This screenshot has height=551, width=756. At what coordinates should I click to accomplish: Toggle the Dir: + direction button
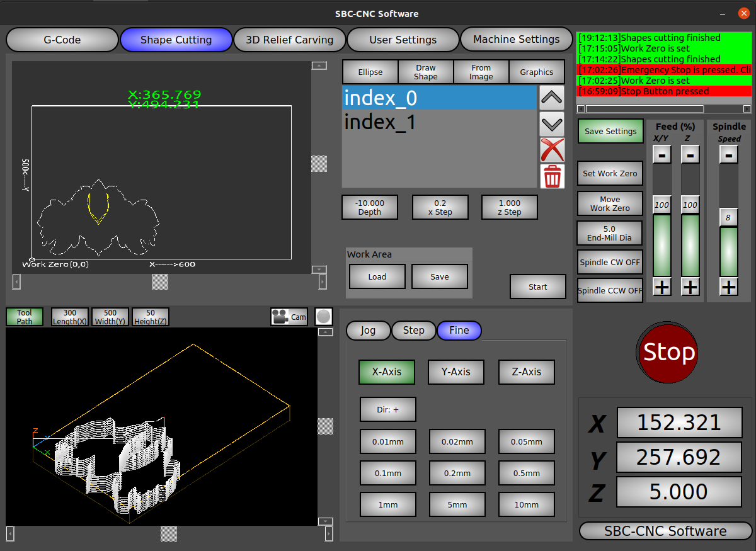click(x=387, y=409)
